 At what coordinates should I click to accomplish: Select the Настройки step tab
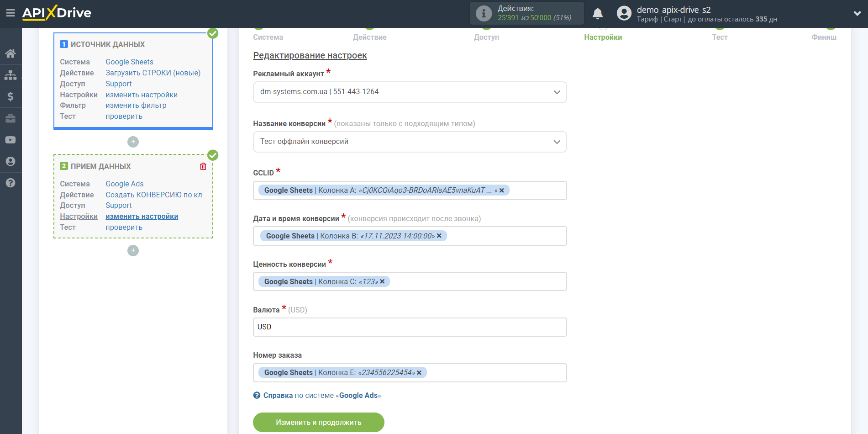click(x=603, y=37)
